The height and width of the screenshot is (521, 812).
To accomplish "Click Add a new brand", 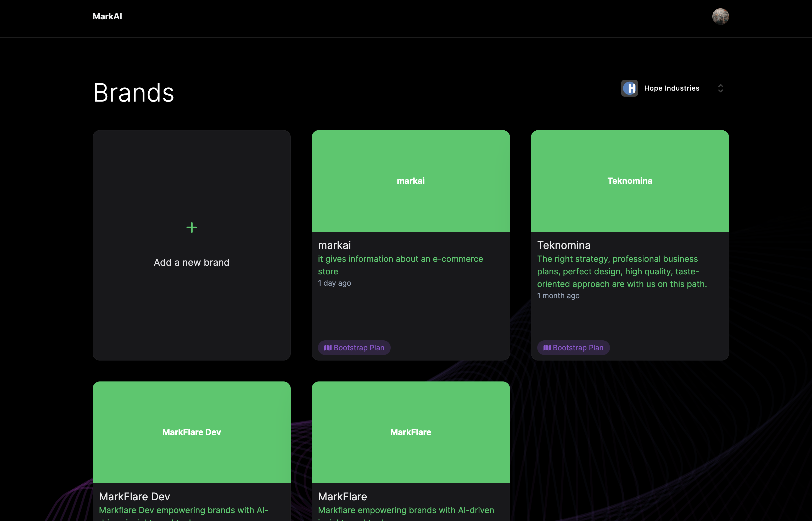I will [x=191, y=262].
